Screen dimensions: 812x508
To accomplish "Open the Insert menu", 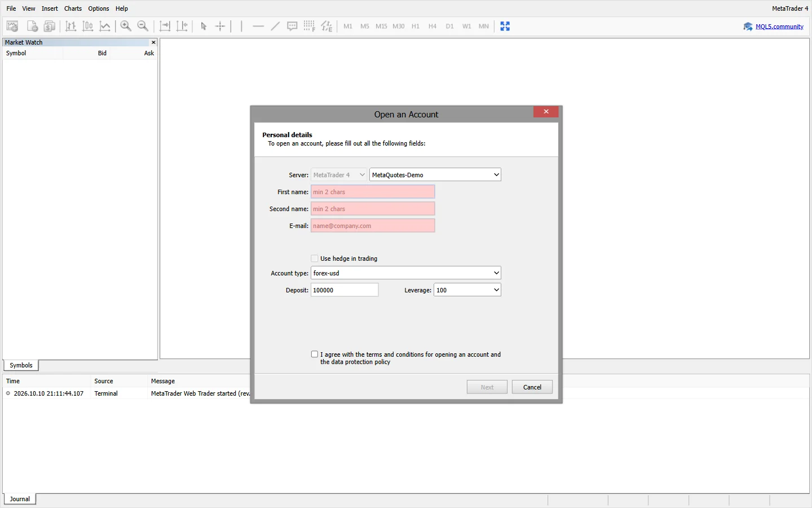I will click(x=50, y=8).
